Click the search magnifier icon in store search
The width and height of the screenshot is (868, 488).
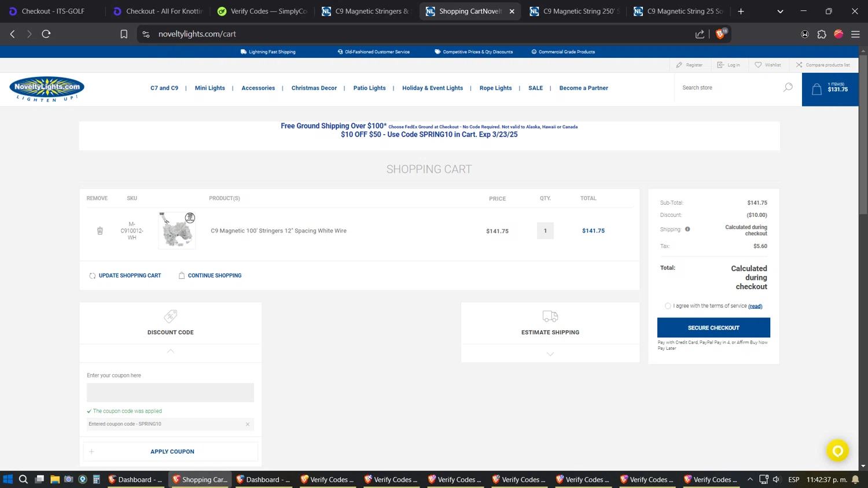click(788, 87)
